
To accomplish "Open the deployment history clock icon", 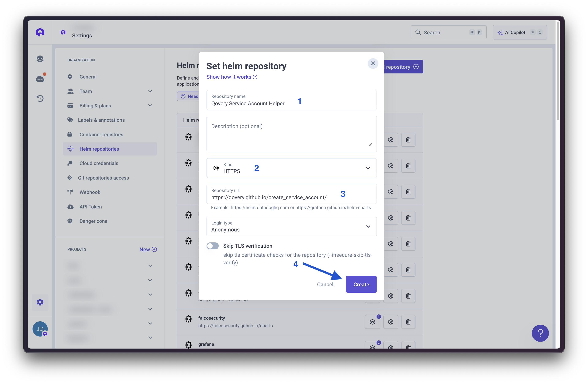I will 40,99.
